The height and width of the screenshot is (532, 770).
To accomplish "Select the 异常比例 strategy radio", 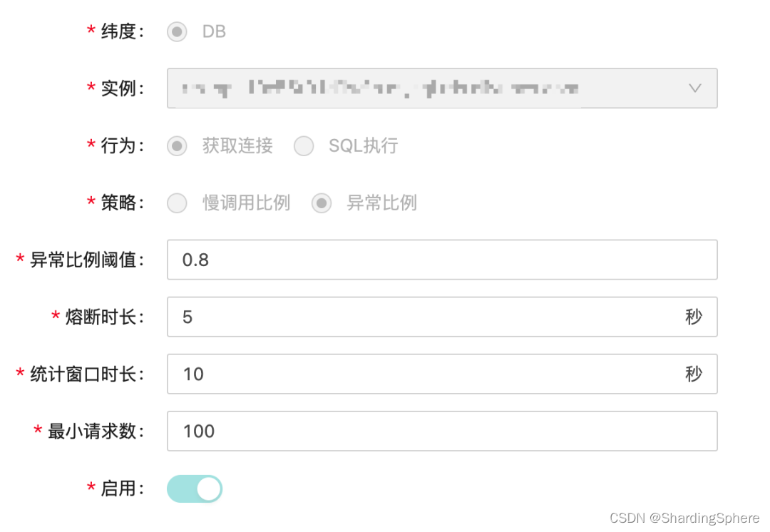I will [x=322, y=203].
